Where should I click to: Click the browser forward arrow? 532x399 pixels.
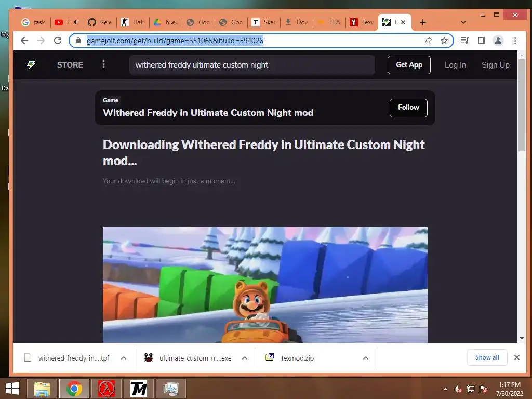[41, 41]
